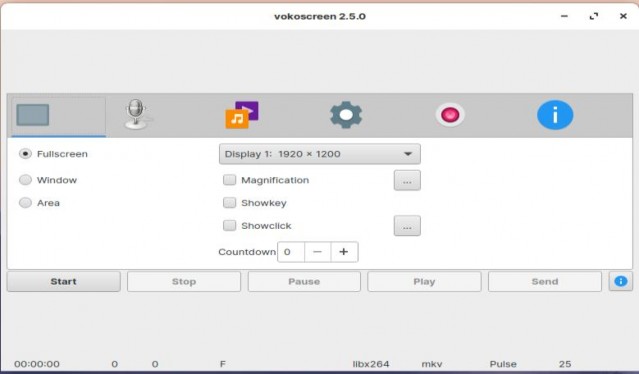Open the webcam tab with pink lens
Viewport: 639px width, 374px height.
(450, 115)
